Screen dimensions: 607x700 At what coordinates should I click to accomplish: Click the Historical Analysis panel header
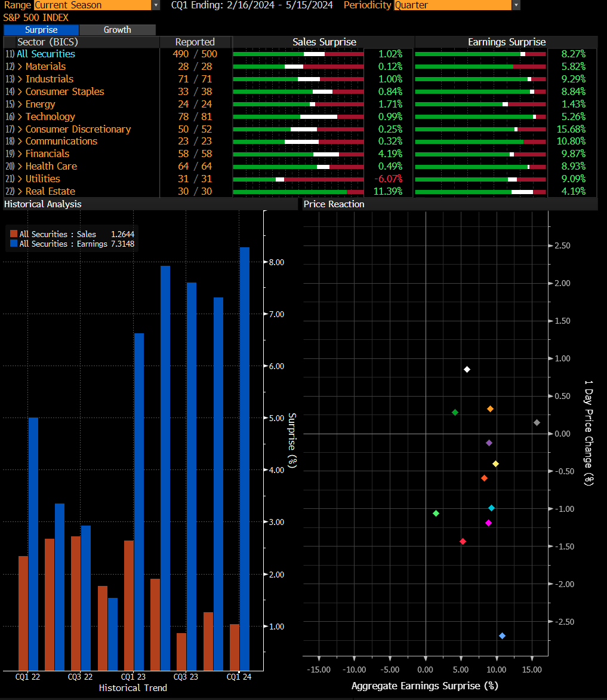coord(150,204)
